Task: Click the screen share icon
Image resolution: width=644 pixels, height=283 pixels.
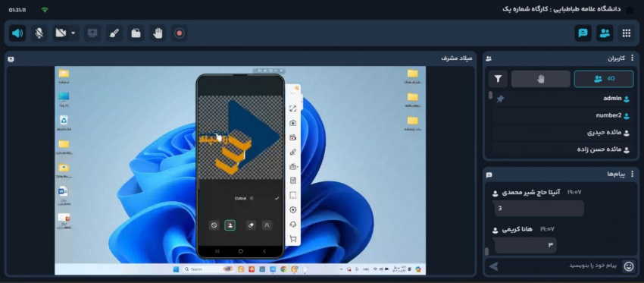Action: point(93,33)
